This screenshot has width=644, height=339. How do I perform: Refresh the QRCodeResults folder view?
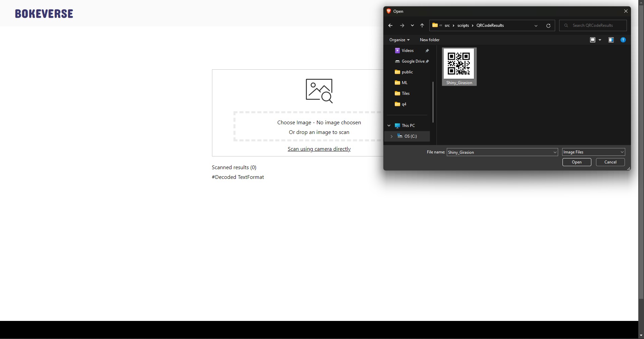pos(548,25)
